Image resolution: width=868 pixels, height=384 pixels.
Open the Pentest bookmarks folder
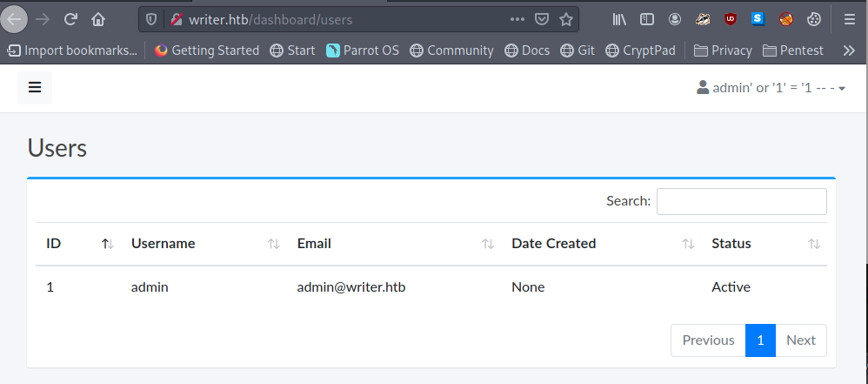click(792, 51)
